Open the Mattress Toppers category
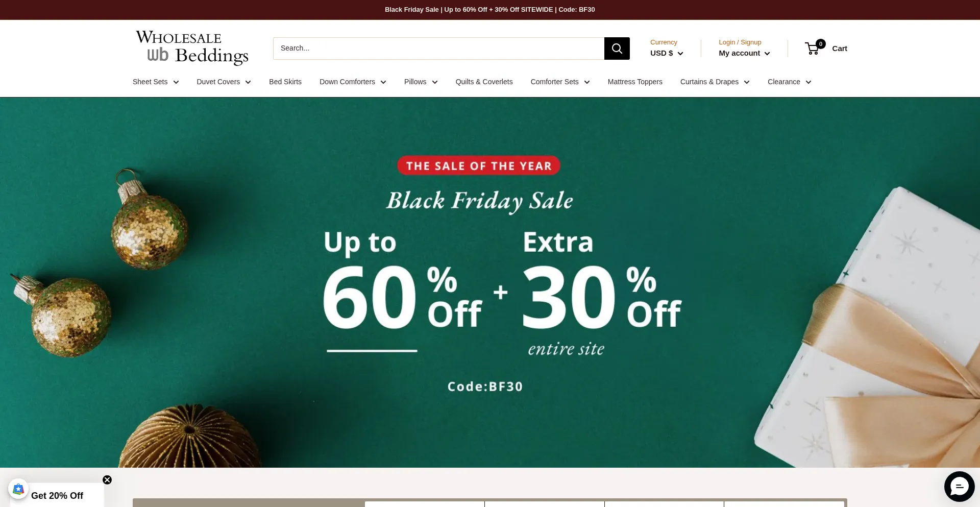 pos(635,82)
